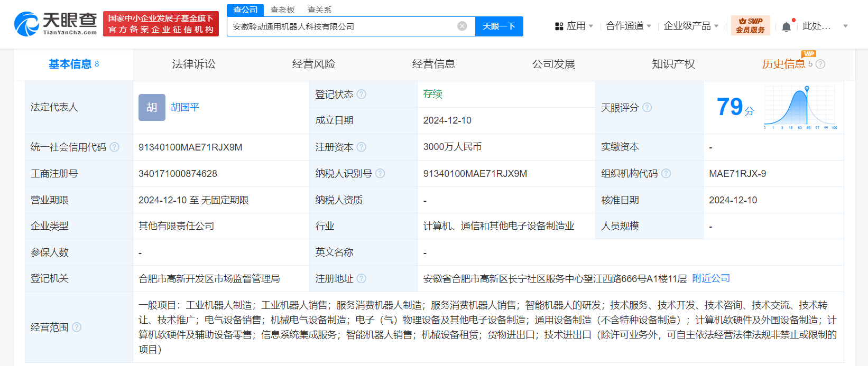Viewport: 868px width, 366px height.
Task: Click the 3000万人民币 registered capital value
Action: [x=453, y=147]
